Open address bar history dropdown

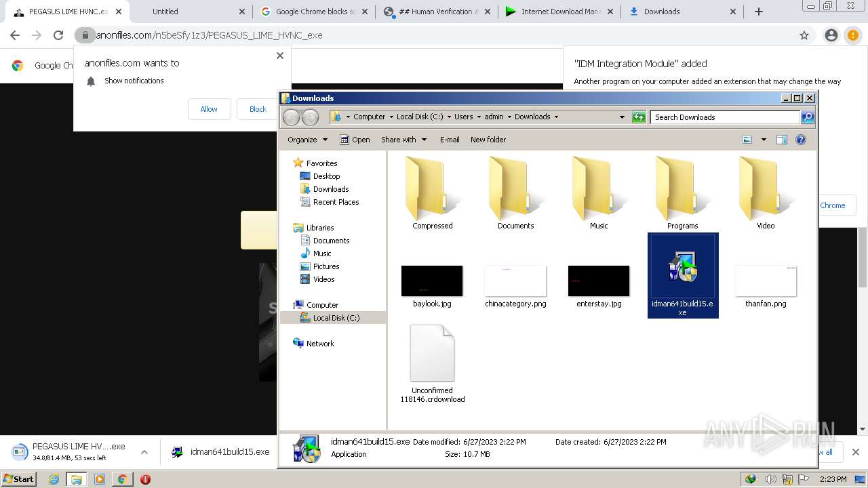click(622, 117)
